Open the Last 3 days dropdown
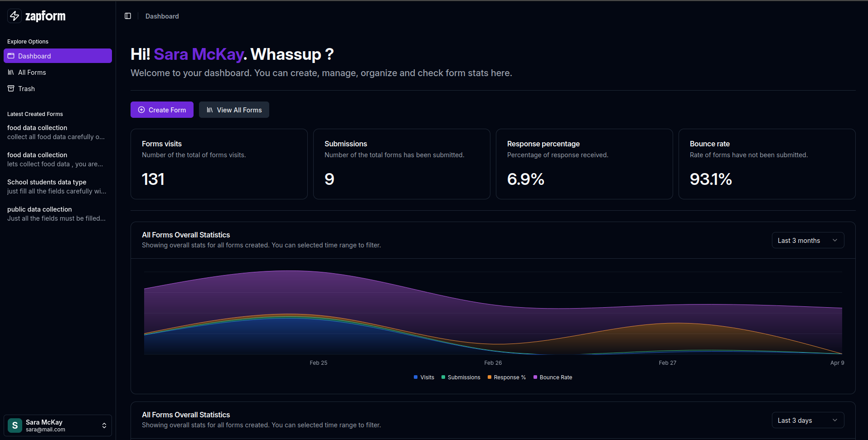Image resolution: width=868 pixels, height=440 pixels. [807, 420]
